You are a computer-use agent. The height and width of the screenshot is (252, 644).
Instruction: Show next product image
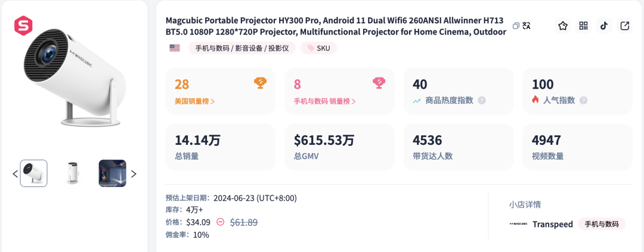pyautogui.click(x=134, y=174)
